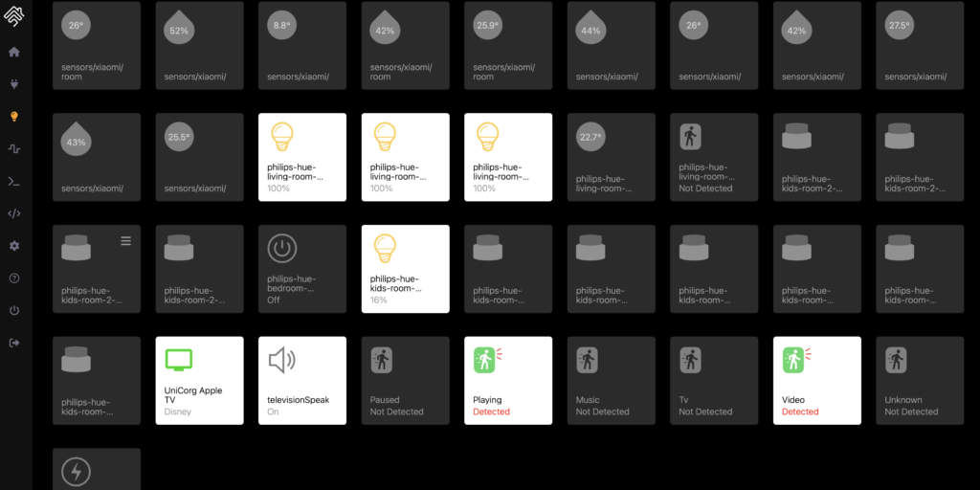Open Settings using the sidebar gear icon
Viewport: 980px width, 490px height.
[x=14, y=246]
